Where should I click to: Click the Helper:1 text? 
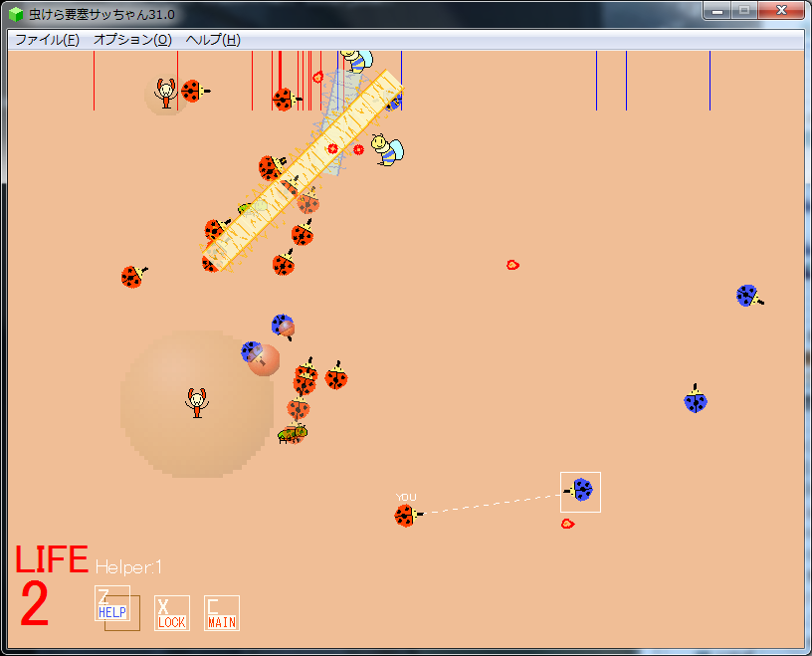[x=129, y=567]
